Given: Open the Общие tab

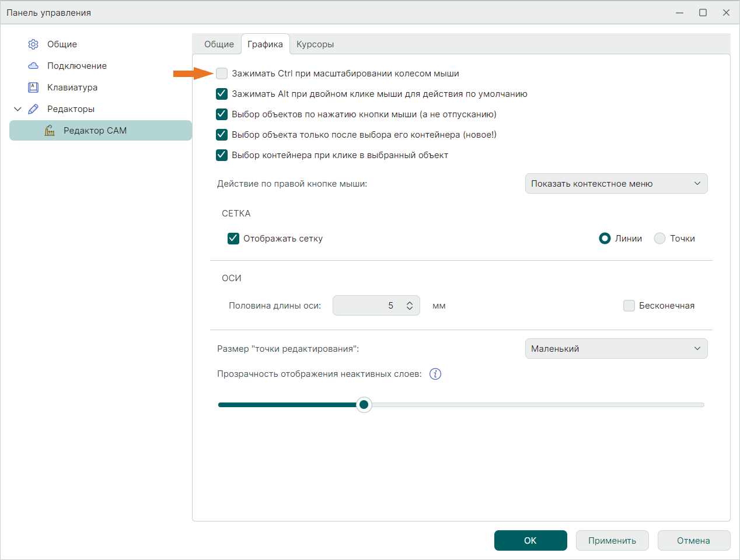Looking at the screenshot, I should [x=219, y=44].
